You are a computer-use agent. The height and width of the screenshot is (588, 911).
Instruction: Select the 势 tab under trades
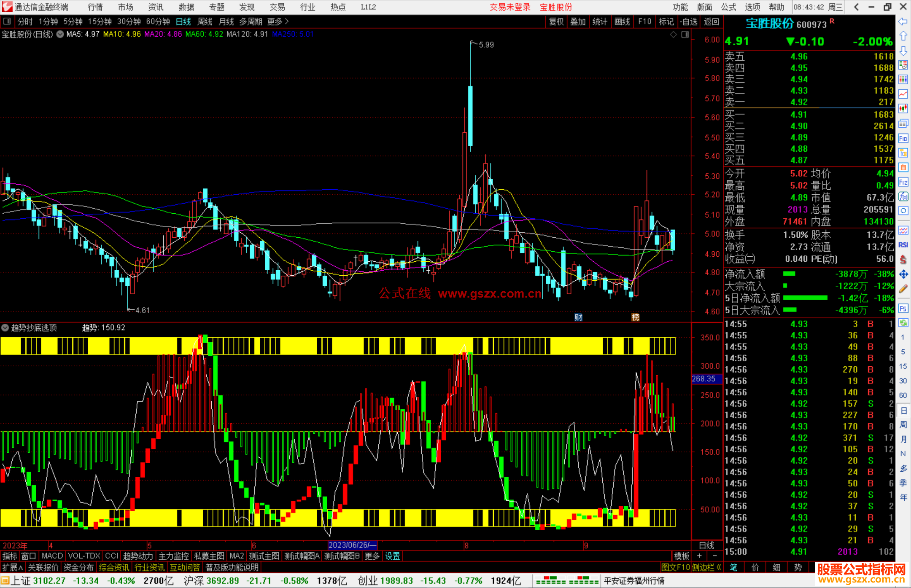coord(798,567)
